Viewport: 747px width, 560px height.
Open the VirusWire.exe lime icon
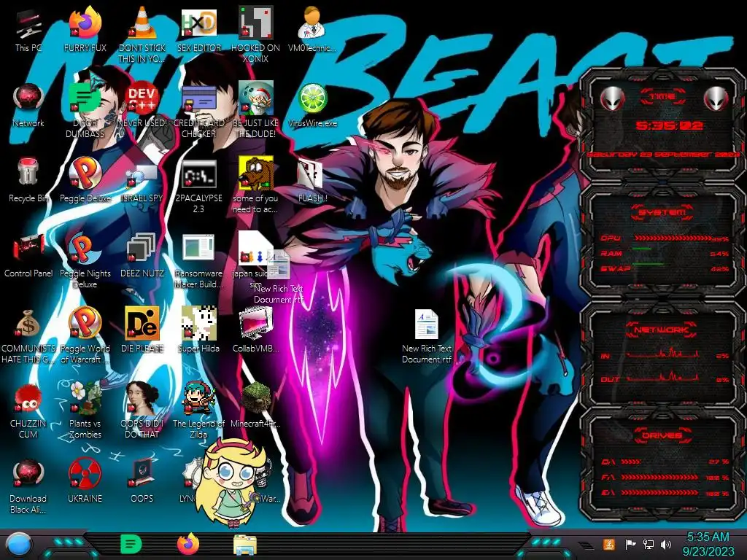tap(312, 105)
